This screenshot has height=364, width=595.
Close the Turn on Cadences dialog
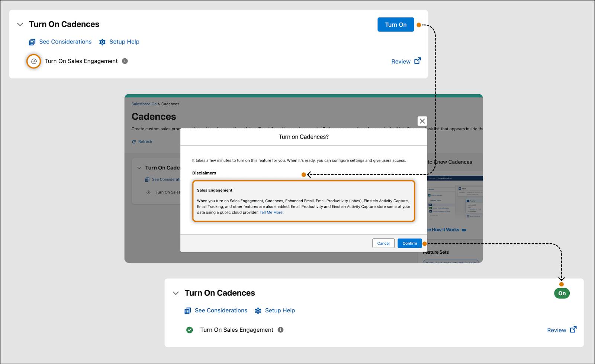422,121
